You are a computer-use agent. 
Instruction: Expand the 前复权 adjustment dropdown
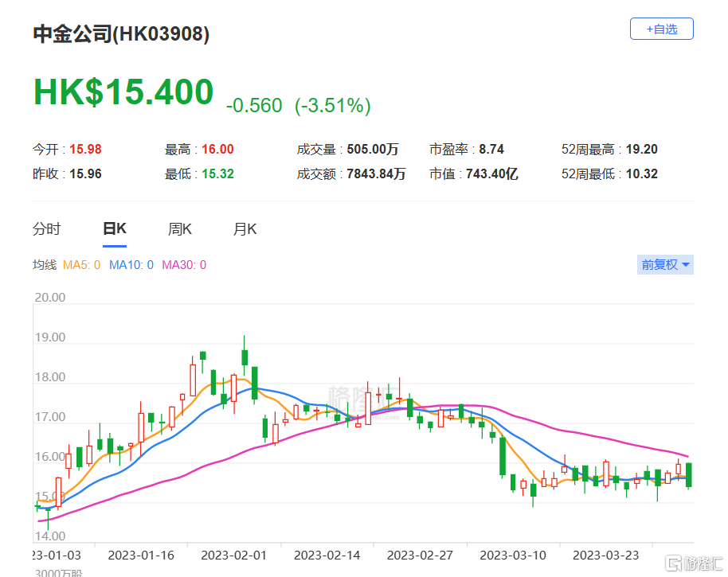pyautogui.click(x=665, y=265)
